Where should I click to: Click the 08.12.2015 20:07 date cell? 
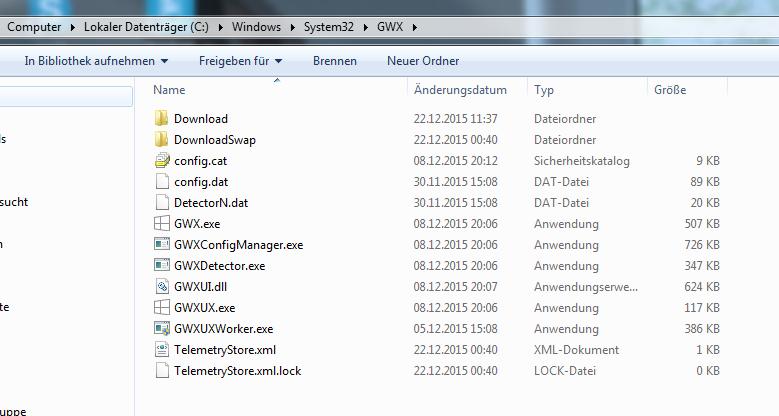456,286
